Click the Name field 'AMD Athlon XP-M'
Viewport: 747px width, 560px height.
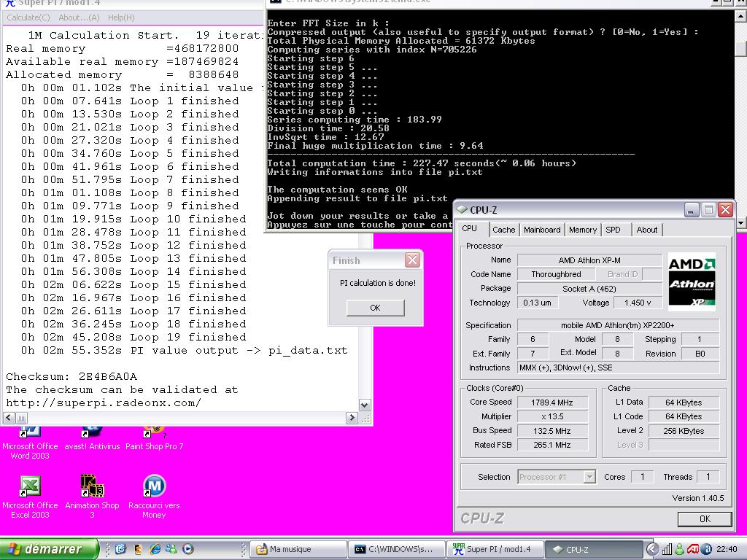(589, 260)
